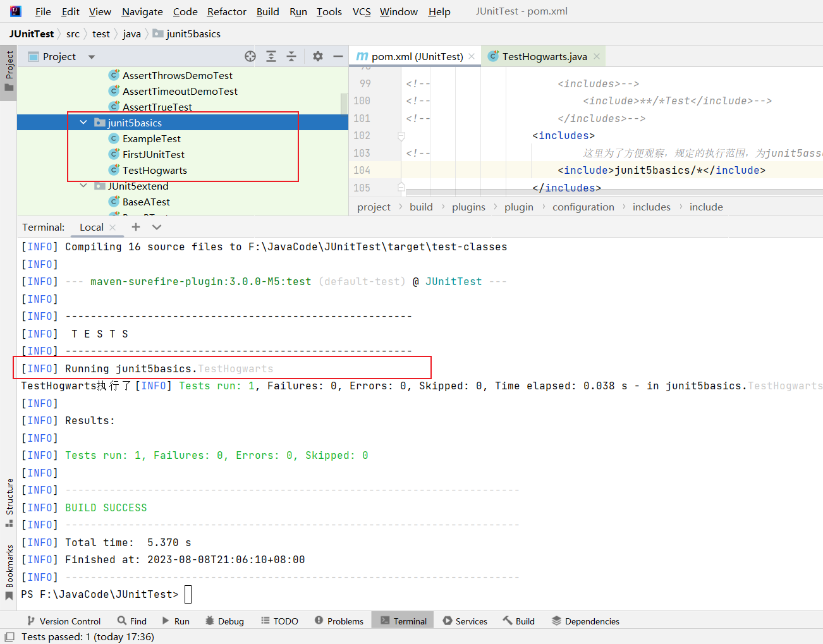Click Expand All icon in Project panel
The image size is (823, 644).
271,56
